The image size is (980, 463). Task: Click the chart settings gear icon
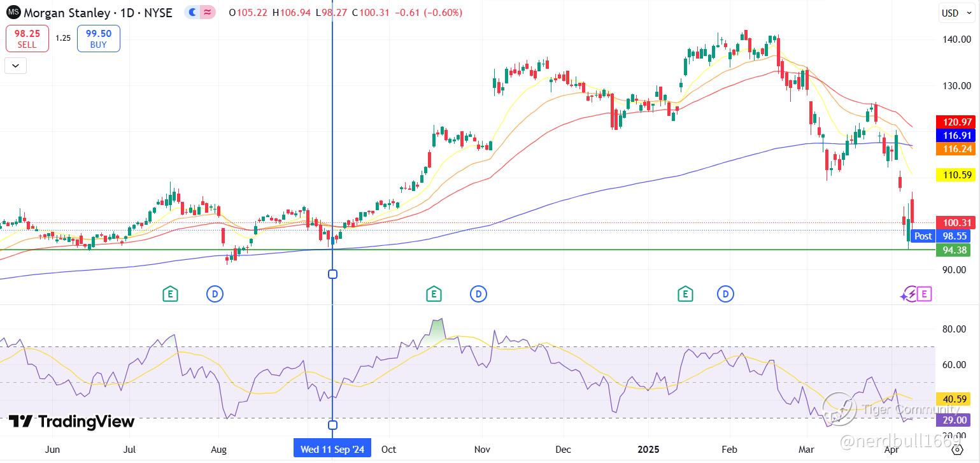point(957,450)
